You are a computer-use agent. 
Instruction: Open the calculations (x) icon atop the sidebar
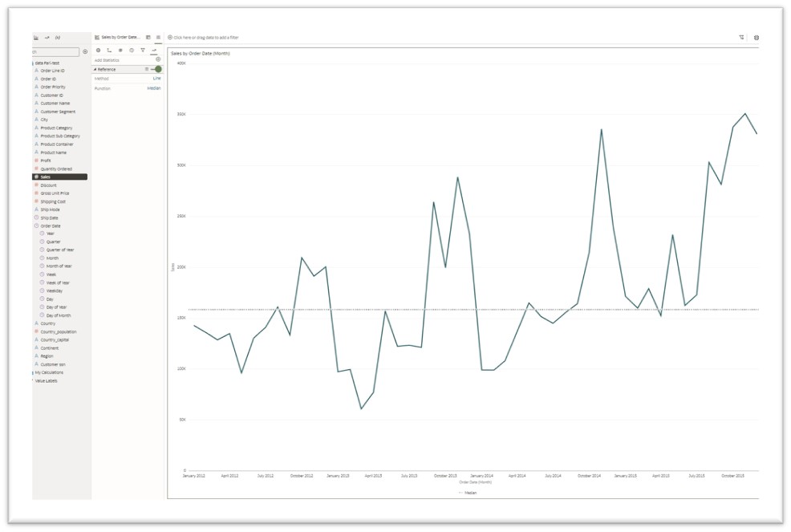tap(58, 37)
